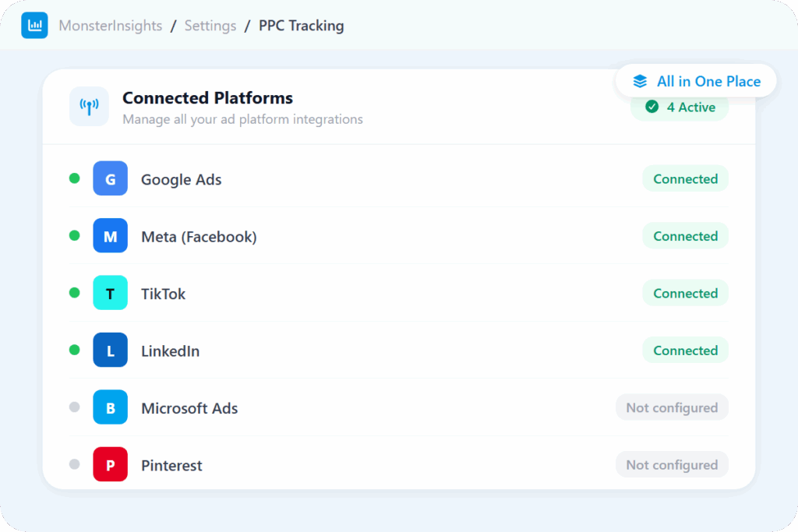
Task: Go to the Settings breadcrumb
Action: [210, 26]
